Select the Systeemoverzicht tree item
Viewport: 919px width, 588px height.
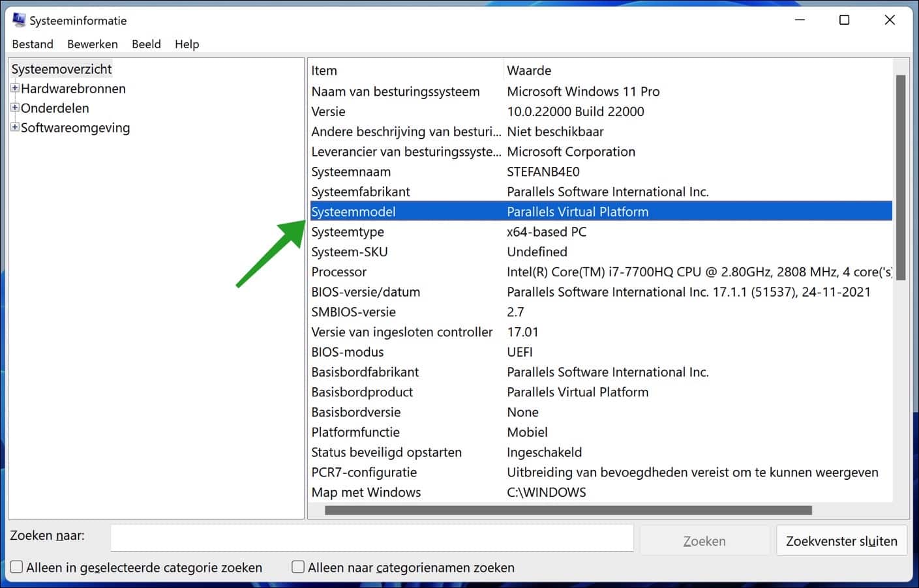pyautogui.click(x=62, y=68)
